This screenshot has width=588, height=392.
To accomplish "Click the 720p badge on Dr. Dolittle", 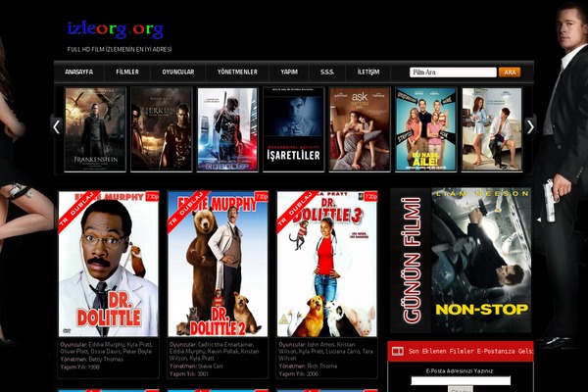I will point(152,197).
